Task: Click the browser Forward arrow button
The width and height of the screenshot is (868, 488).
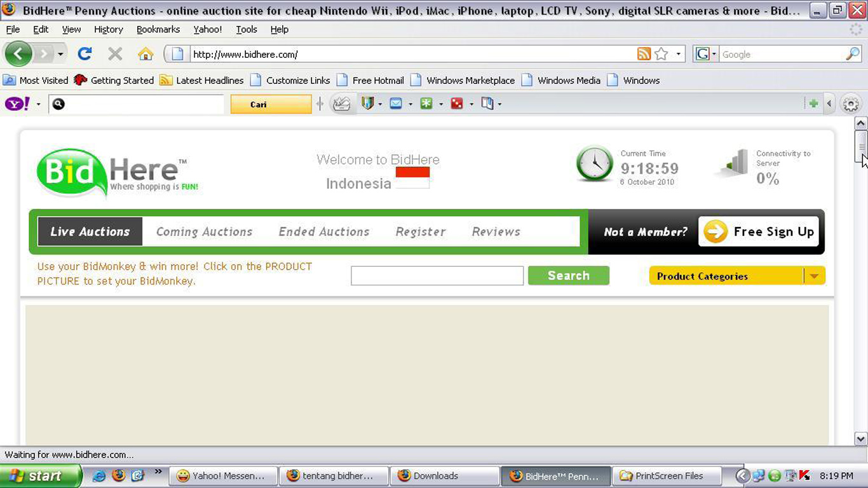Action: [43, 54]
